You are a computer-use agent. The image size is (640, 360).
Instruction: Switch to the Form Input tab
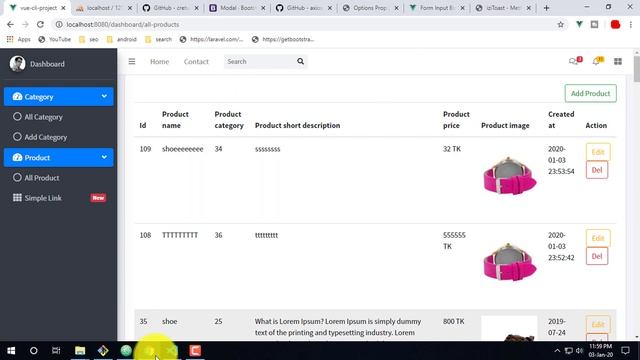[436, 8]
